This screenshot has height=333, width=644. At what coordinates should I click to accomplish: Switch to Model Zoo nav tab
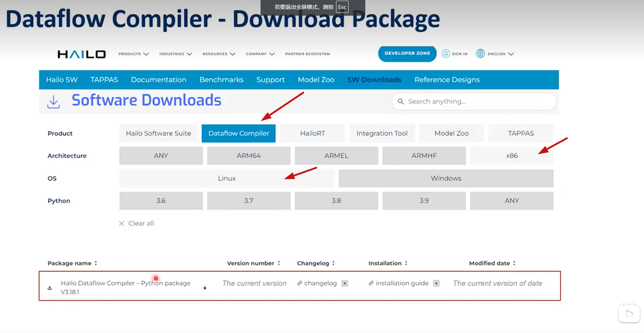point(316,80)
